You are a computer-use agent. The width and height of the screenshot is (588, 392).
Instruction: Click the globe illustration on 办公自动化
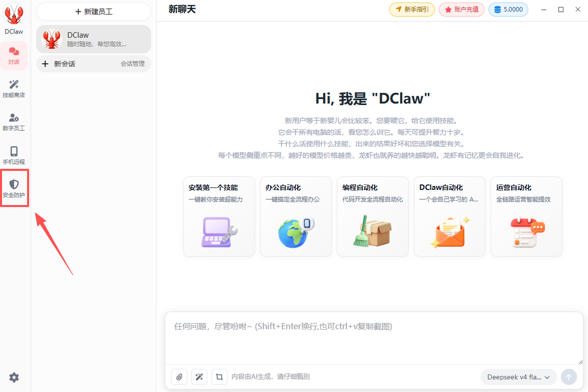[x=296, y=232]
